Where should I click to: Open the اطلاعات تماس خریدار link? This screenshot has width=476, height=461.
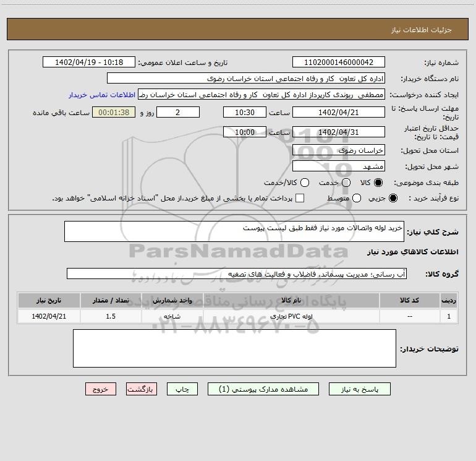102,95
